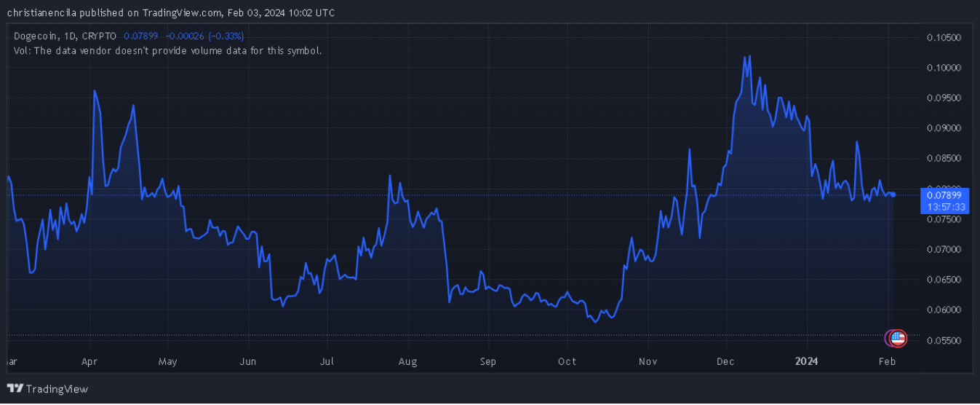
Task: Select the Dec label on time axis
Action: [726, 361]
